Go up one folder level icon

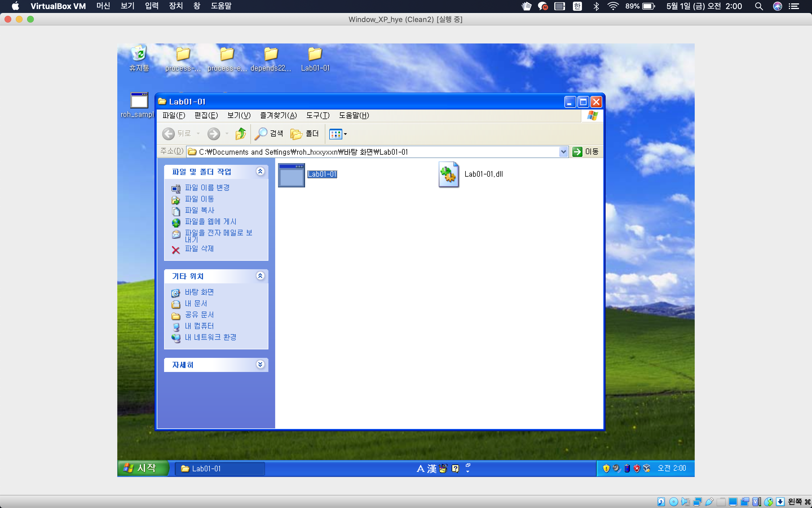click(240, 134)
